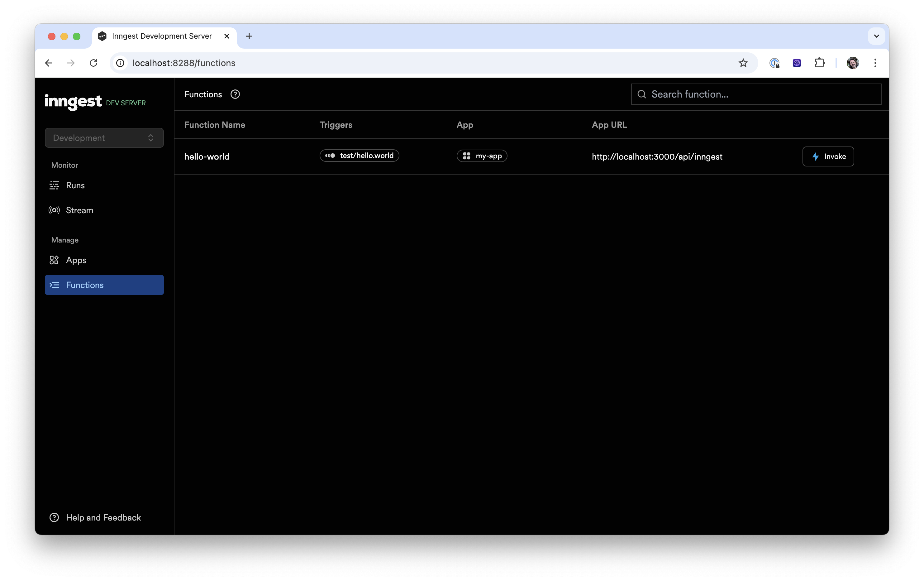Click the app grid icon on my-app badge

click(x=467, y=156)
